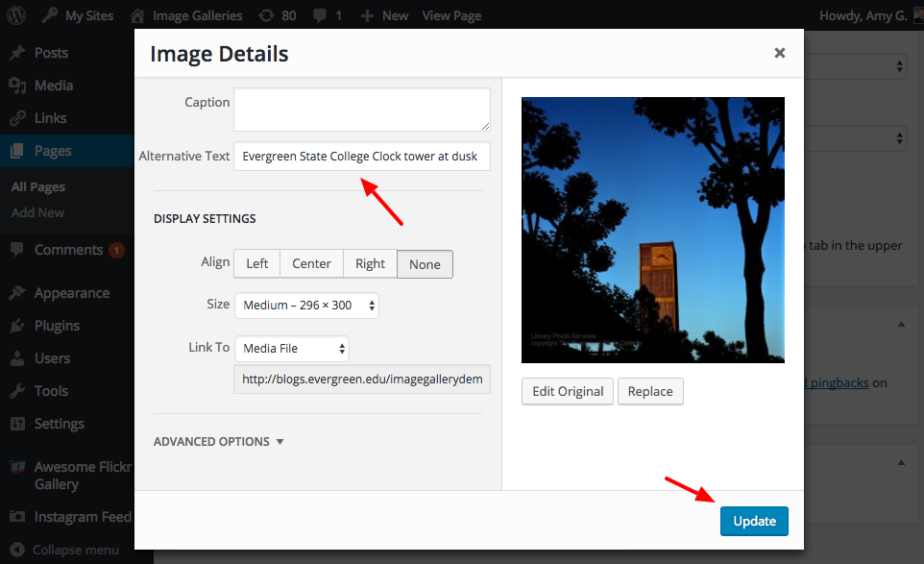The height and width of the screenshot is (564, 924).
Task: Open the Image Galleries site menu
Action: point(198,16)
